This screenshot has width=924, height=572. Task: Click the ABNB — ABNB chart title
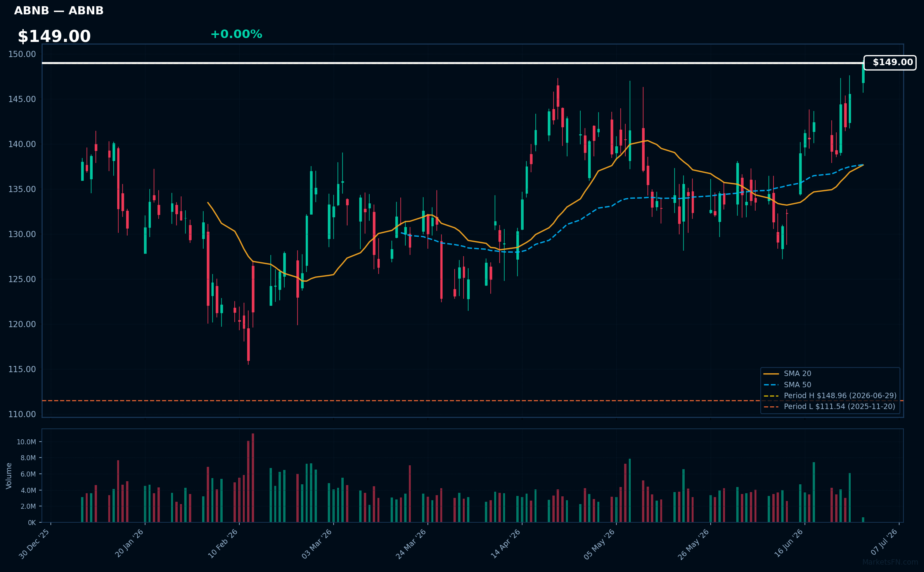click(x=59, y=10)
